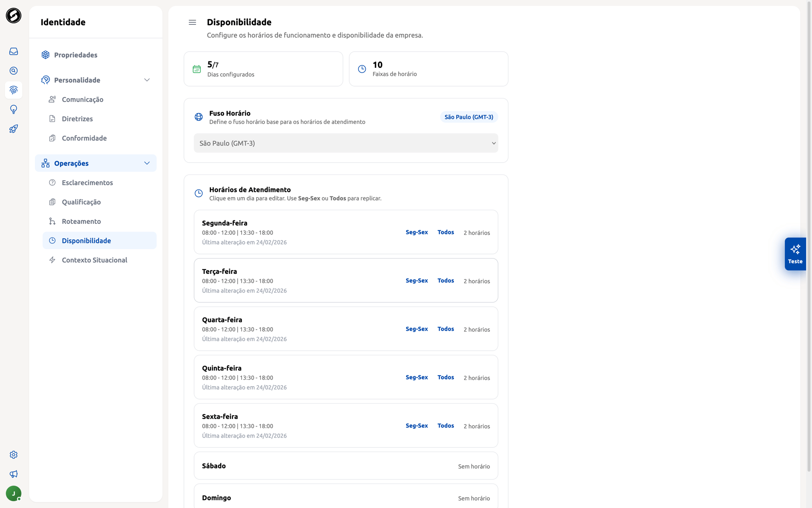Click Todos on Quinta-feira row

pos(445,377)
